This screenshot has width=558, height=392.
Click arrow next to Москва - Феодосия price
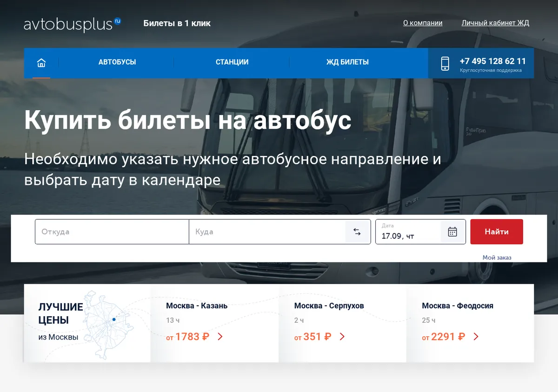tap(476, 337)
